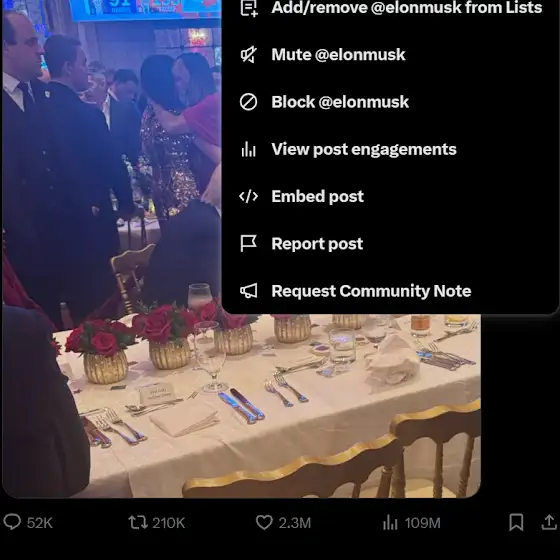This screenshot has height=560, width=560.
Task: Click the report flag icon
Action: 249,244
